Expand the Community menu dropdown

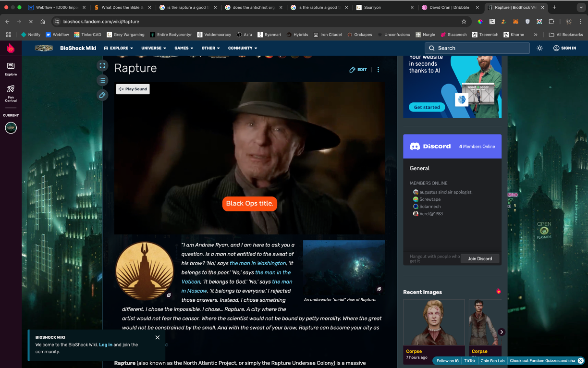[x=243, y=48]
